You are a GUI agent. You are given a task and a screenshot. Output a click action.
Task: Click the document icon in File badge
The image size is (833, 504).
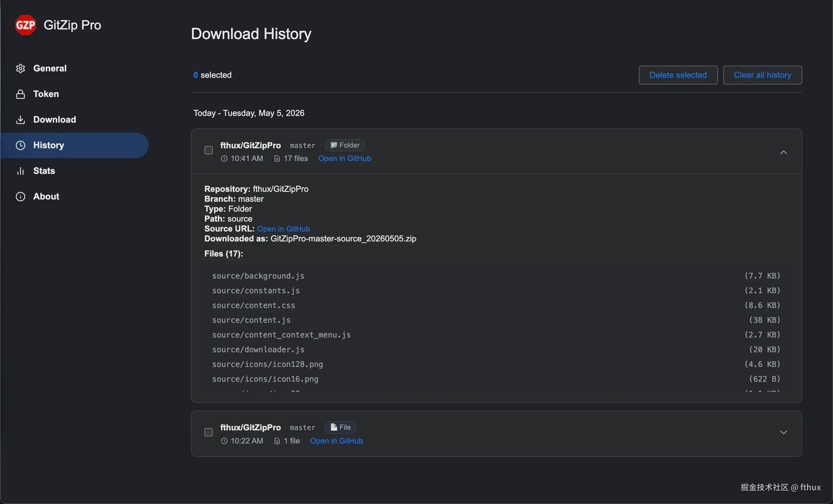click(x=334, y=427)
